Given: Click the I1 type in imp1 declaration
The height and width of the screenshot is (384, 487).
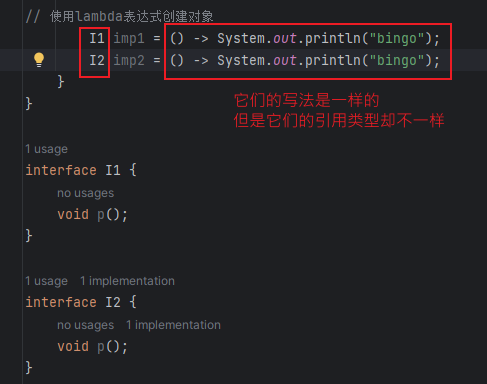Looking at the screenshot, I should click(97, 38).
